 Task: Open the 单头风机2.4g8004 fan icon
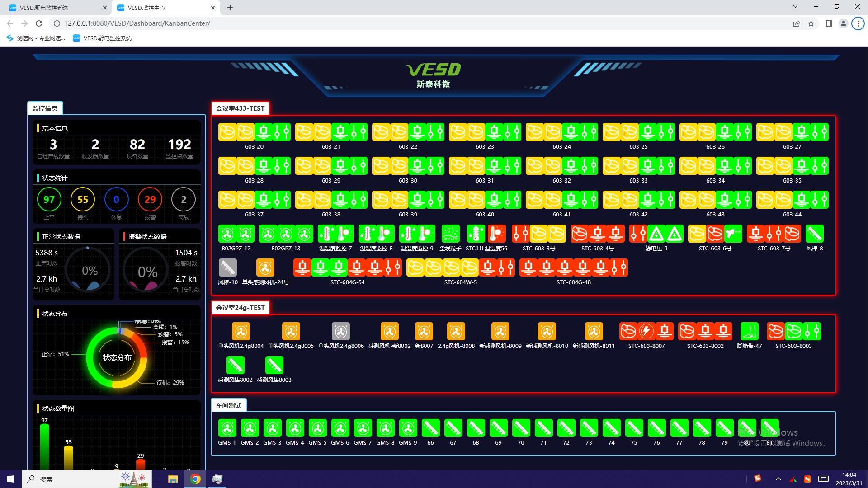tap(241, 332)
